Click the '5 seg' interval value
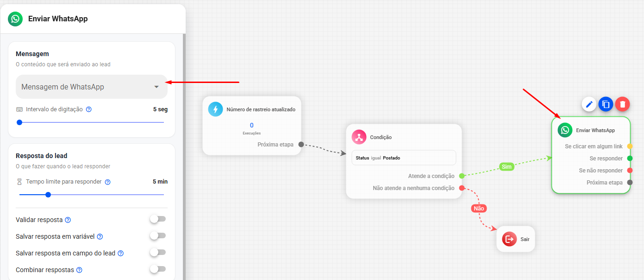This screenshot has width=644, height=280. coord(160,109)
